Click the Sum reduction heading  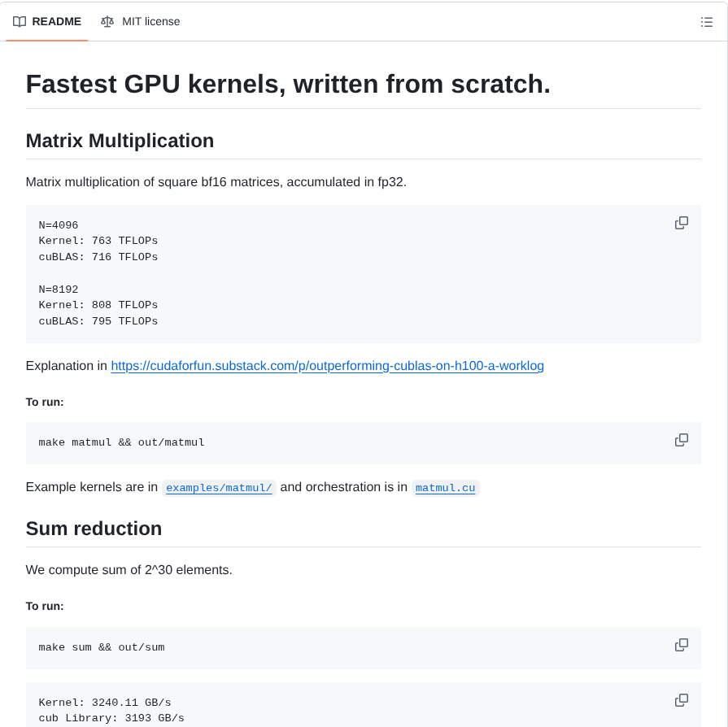pos(94,529)
